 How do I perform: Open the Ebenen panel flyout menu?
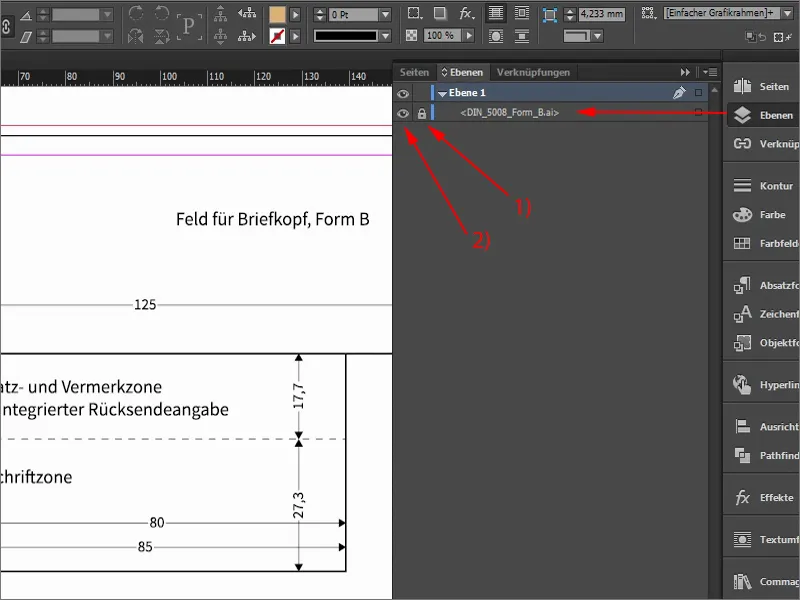710,72
